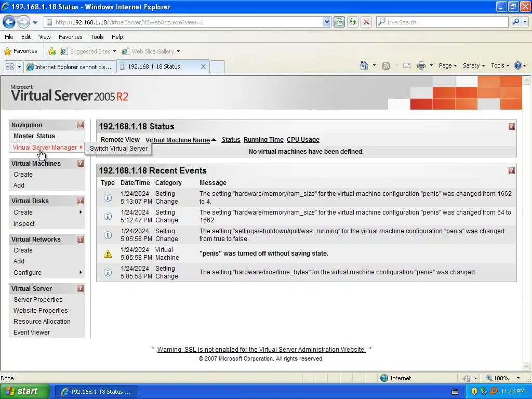Click the Live Search box

[442, 22]
